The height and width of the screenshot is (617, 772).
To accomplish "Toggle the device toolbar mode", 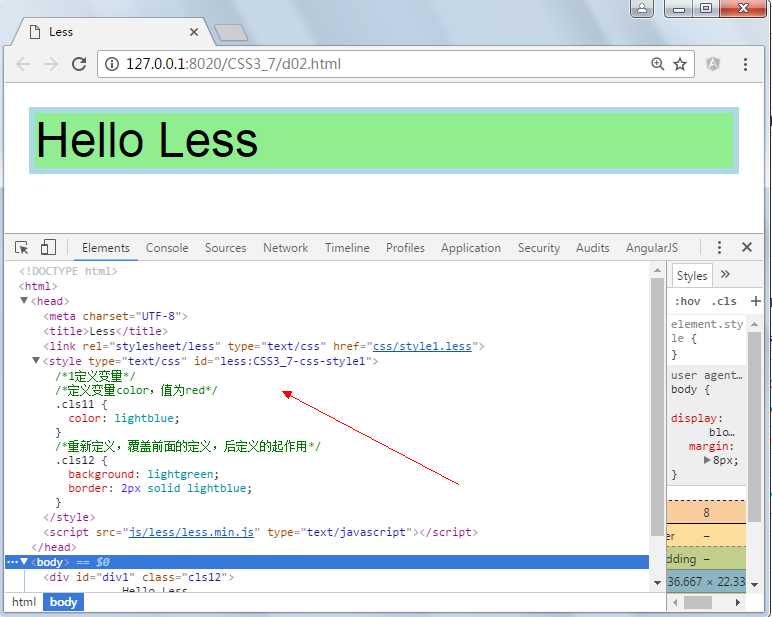I will [48, 247].
